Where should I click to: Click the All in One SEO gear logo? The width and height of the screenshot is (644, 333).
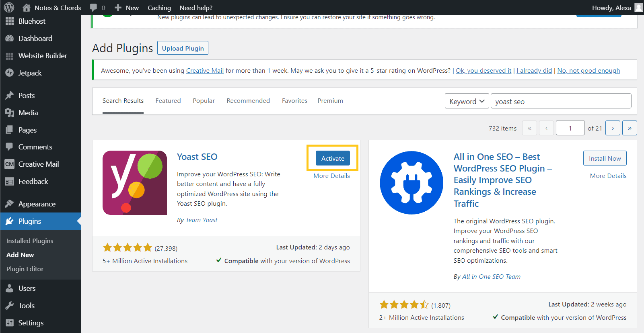[412, 183]
